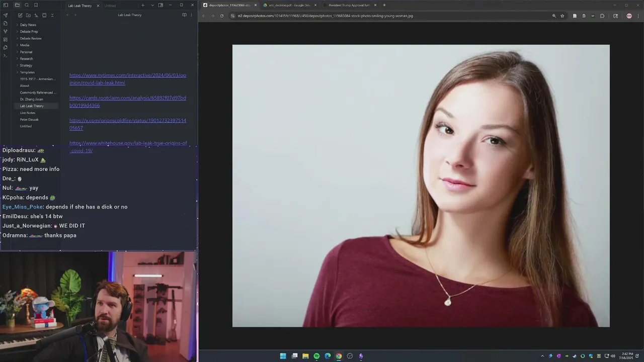Switch to the depositphotos browser tab
Viewport: 644px width, 362px height.
229,5
